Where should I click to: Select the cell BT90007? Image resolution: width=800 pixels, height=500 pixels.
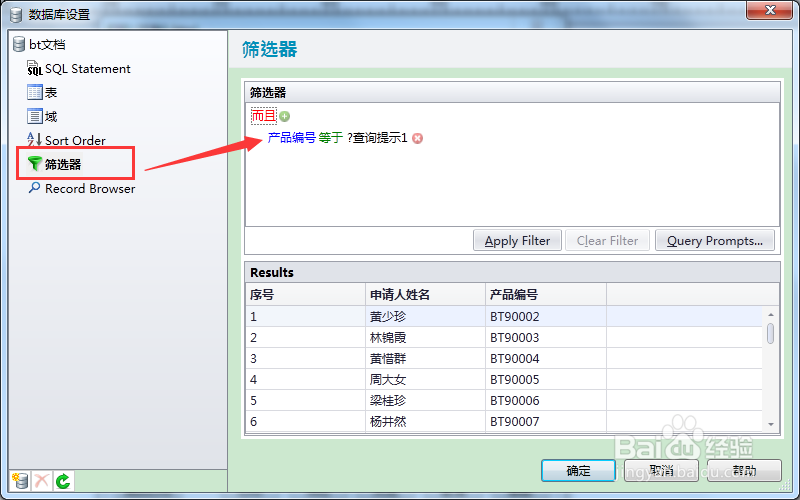point(546,421)
